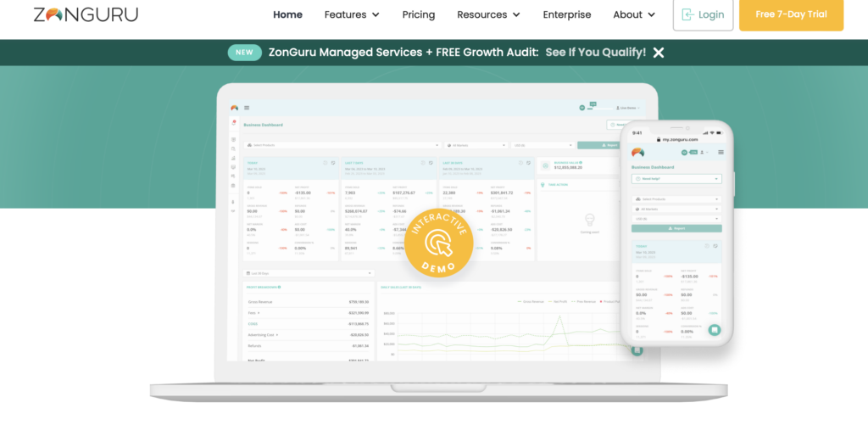Expand the Features dropdown menu
Image resolution: width=868 pixels, height=425 pixels.
click(352, 14)
